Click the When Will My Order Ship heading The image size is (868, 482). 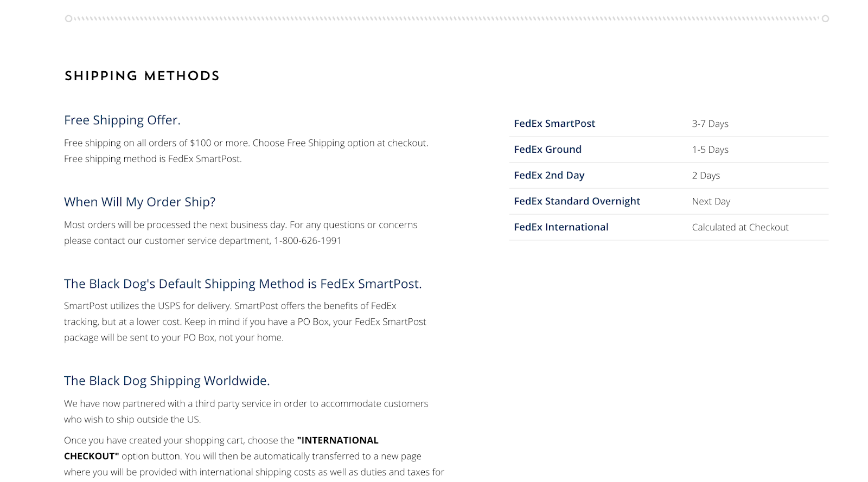coord(139,202)
